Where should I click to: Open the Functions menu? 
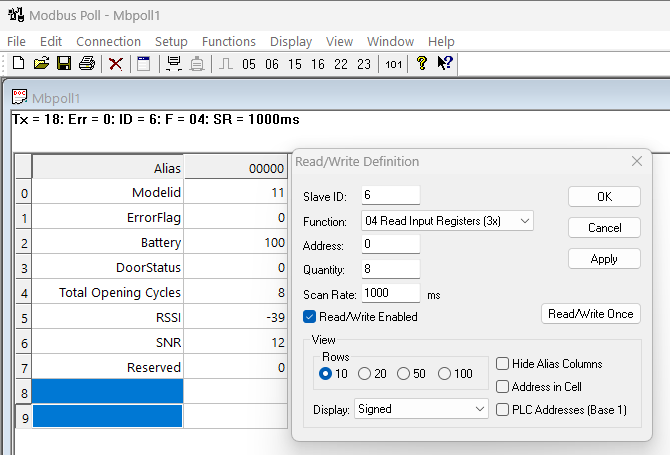click(x=228, y=41)
